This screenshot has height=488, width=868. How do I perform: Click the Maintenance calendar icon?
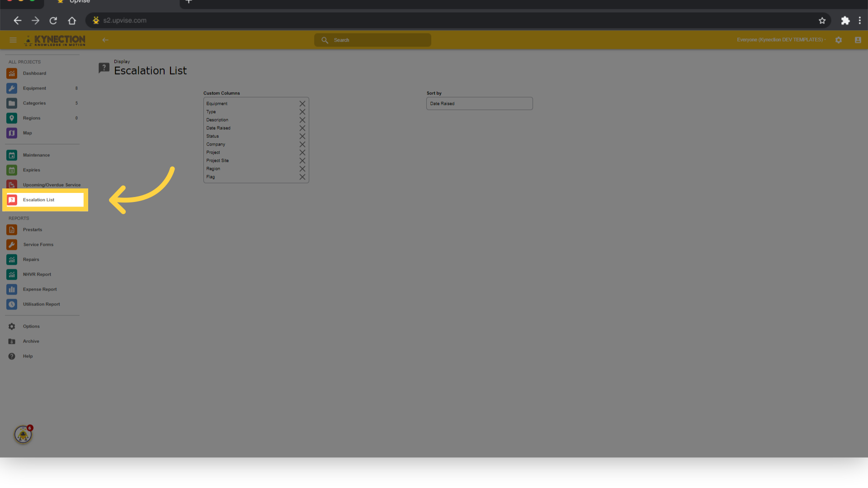[12, 155]
